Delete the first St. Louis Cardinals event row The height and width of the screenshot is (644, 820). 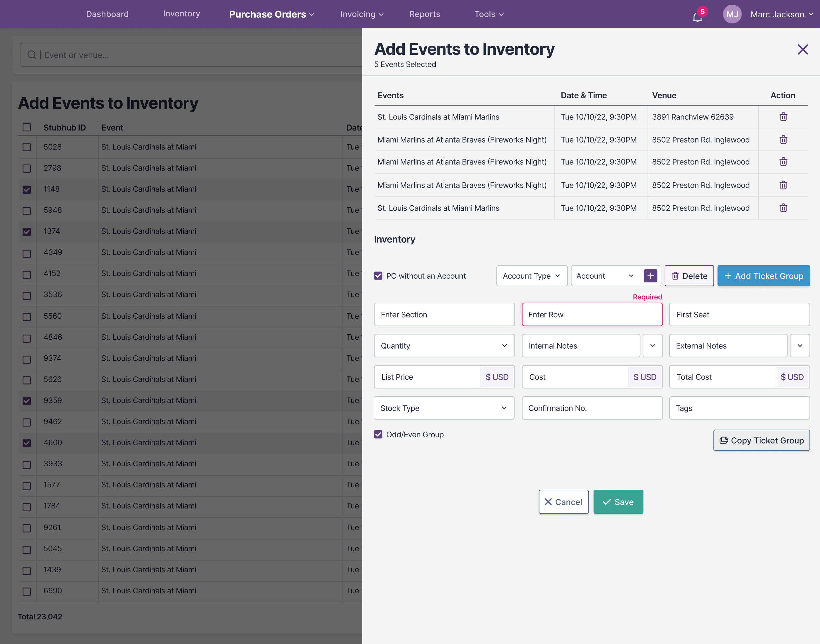783,117
